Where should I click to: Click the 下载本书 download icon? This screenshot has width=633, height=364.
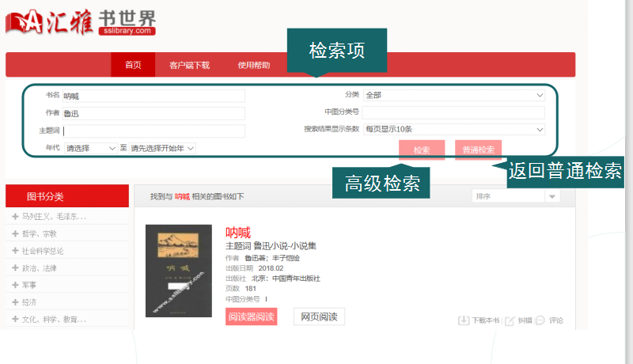(x=464, y=320)
